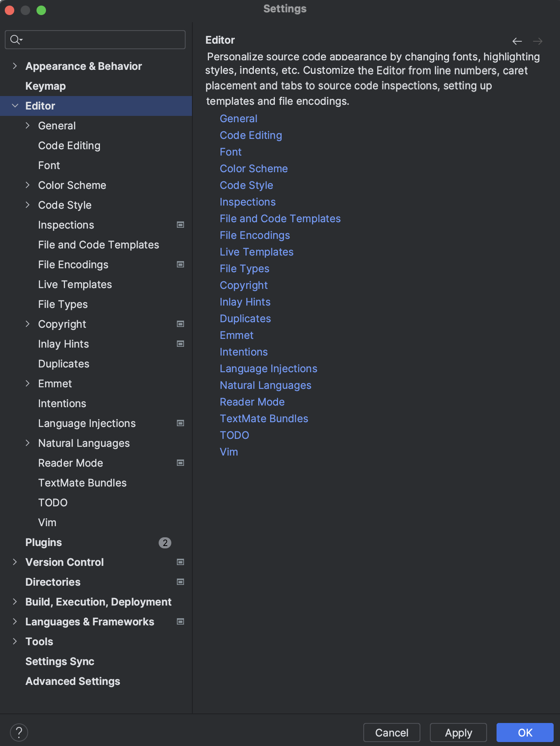
Task: Expand the Appearance & Behavior section
Action: (15, 66)
